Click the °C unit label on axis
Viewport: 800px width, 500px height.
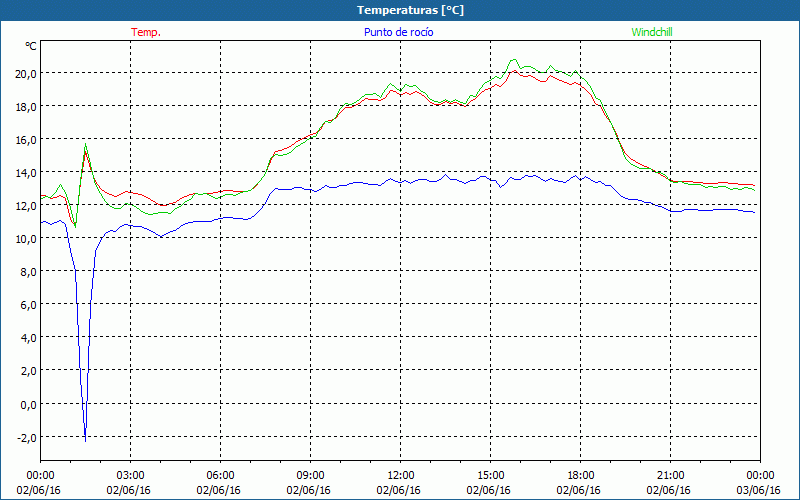click(31, 46)
